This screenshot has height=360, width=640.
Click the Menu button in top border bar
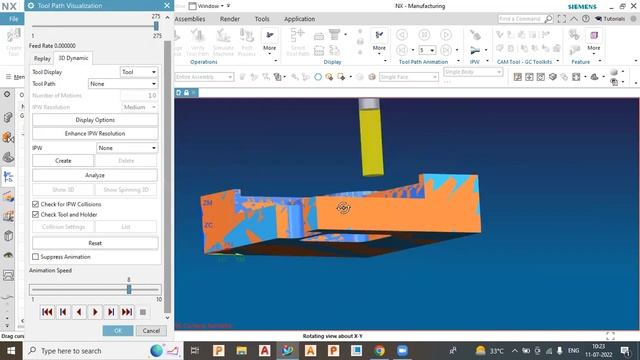pyautogui.click(x=15, y=77)
